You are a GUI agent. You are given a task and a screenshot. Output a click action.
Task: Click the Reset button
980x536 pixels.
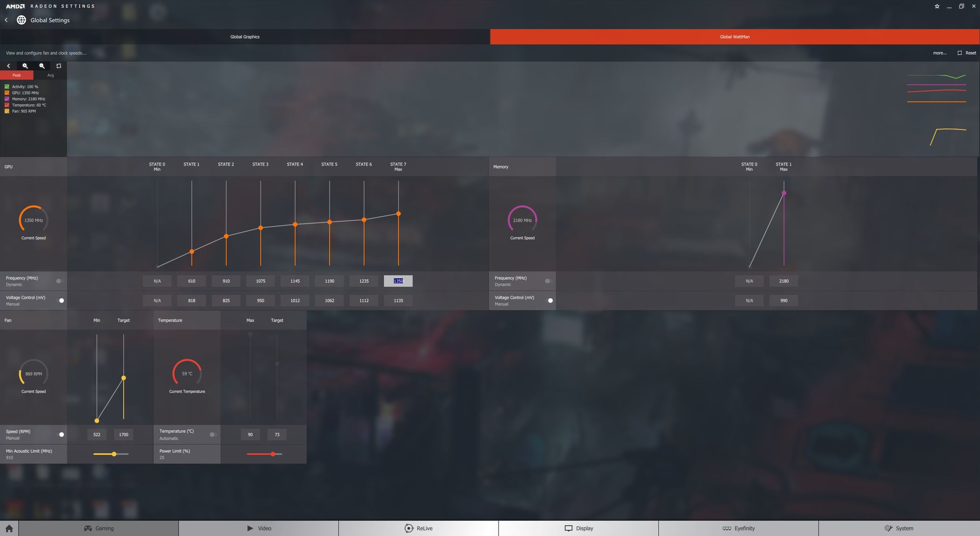click(966, 53)
